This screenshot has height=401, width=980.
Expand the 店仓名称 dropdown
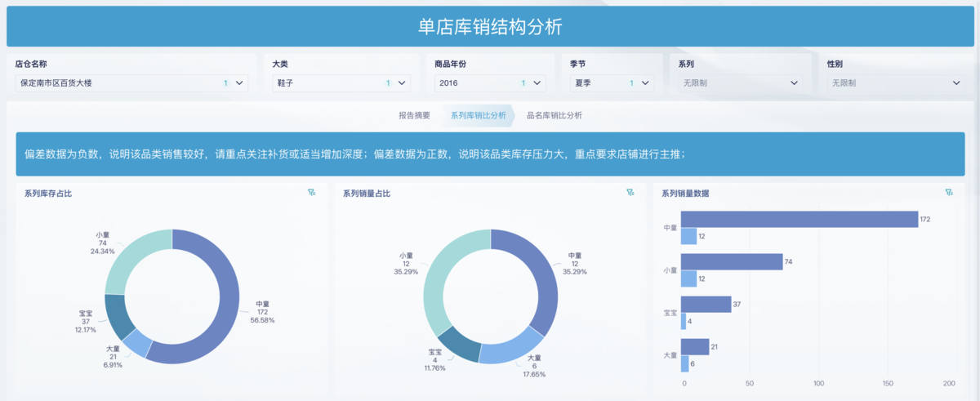(131, 83)
